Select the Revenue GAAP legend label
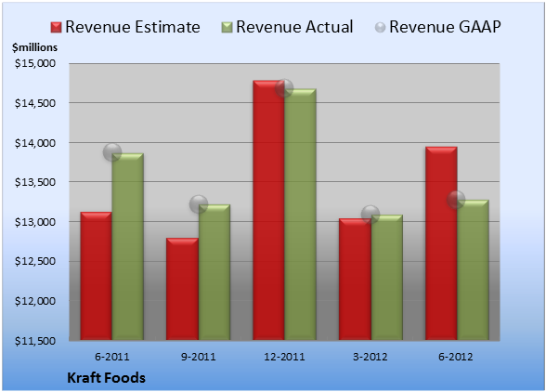This screenshot has width=546, height=392. [x=445, y=27]
